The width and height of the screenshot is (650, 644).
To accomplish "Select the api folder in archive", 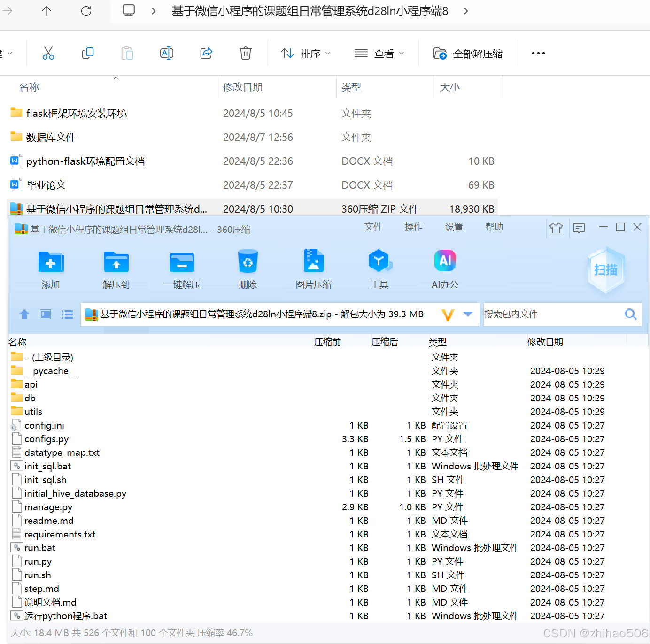I will [x=328, y=384].
